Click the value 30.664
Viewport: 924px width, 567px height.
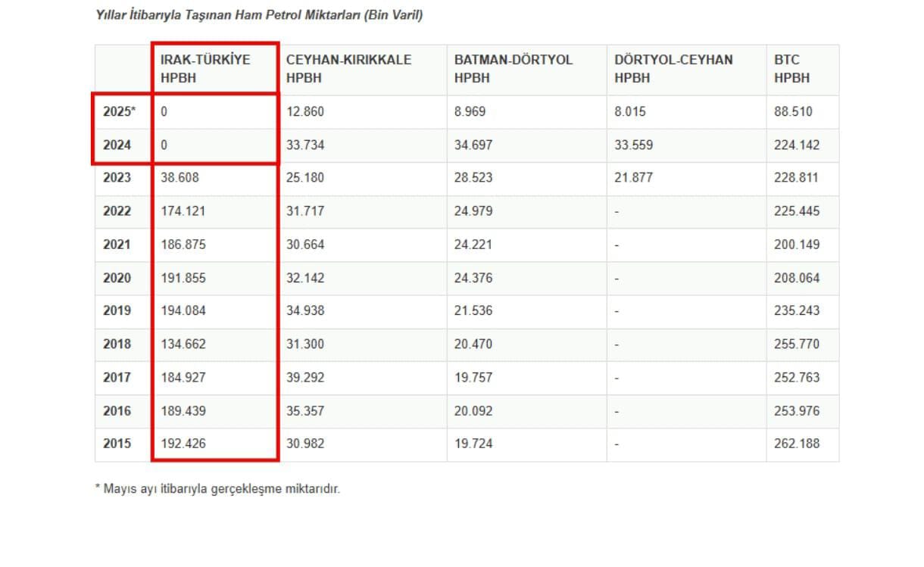[305, 245]
